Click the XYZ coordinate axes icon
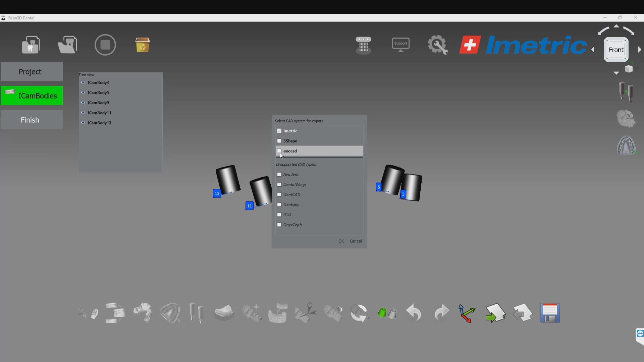This screenshot has height=362, width=644. pos(467,313)
